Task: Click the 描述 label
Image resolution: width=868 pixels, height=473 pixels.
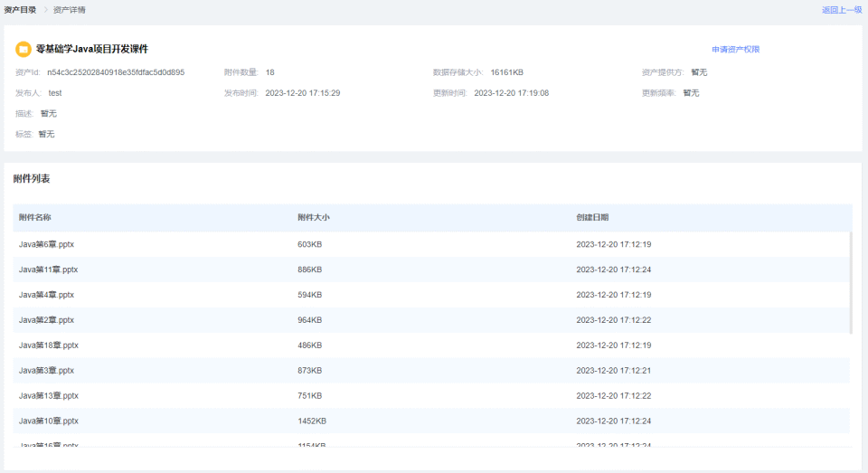Action: (x=24, y=114)
